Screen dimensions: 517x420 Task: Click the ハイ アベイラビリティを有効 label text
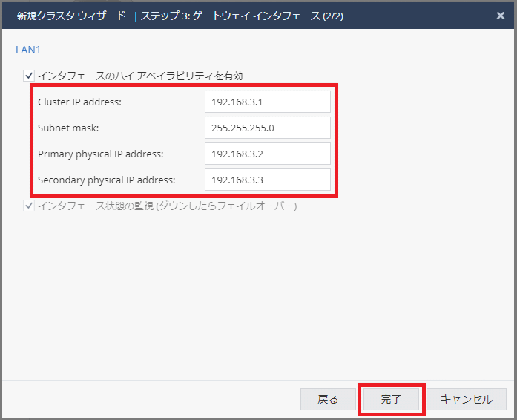pyautogui.click(x=178, y=75)
